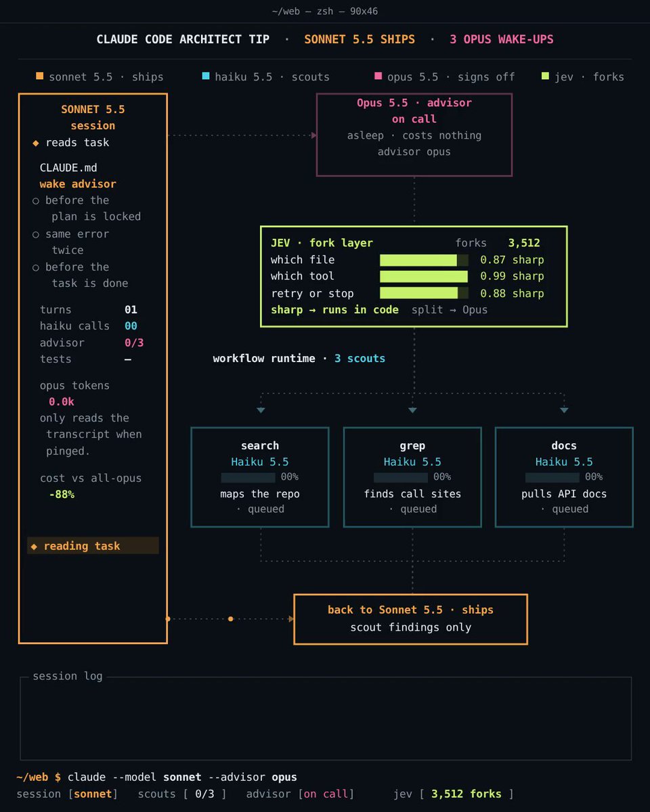Select the "before the task is done" circle
This screenshot has width=650, height=812.
(x=36, y=267)
